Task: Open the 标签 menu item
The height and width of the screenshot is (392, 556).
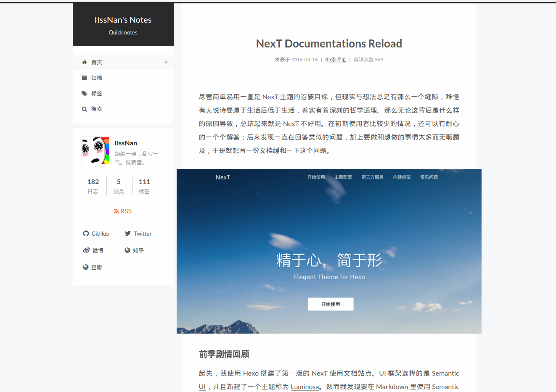Action: (x=123, y=93)
